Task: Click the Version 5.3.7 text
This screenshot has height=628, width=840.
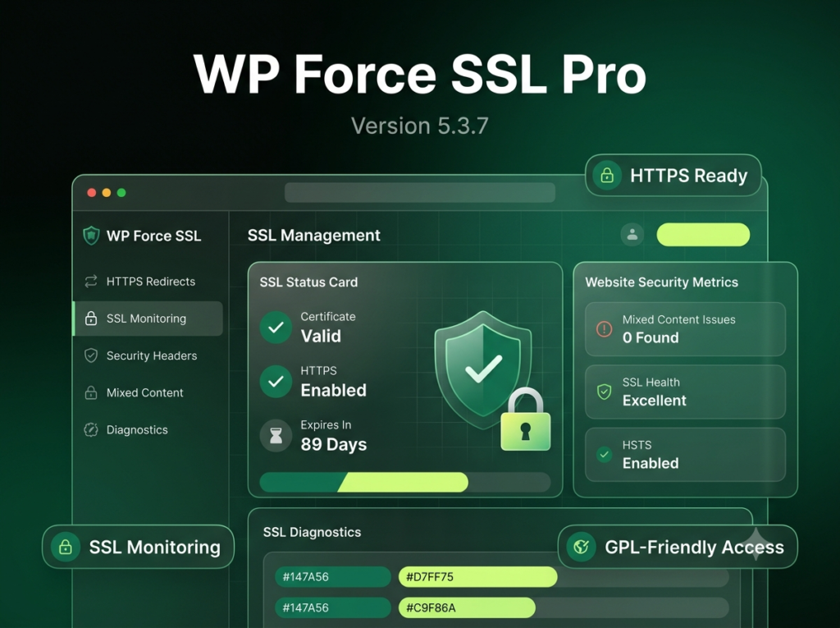Action: click(x=420, y=126)
